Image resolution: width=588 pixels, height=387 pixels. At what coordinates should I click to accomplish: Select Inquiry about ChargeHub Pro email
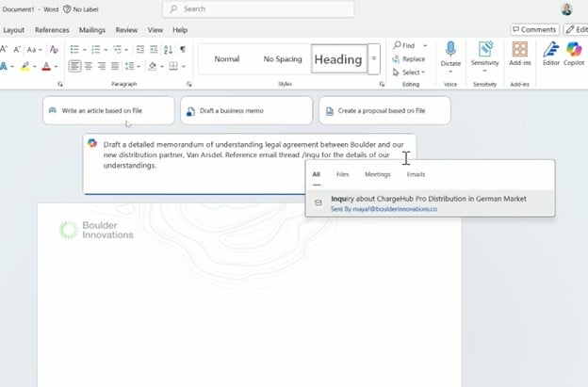point(430,203)
